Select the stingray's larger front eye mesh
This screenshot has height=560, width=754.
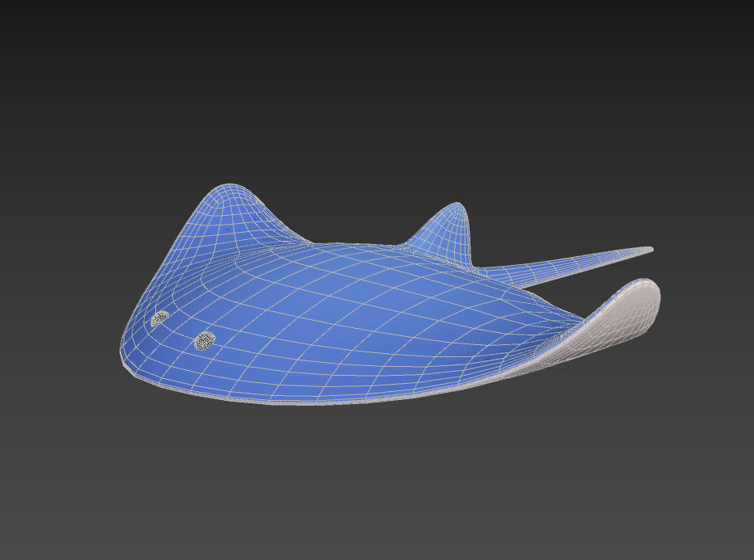tap(204, 340)
